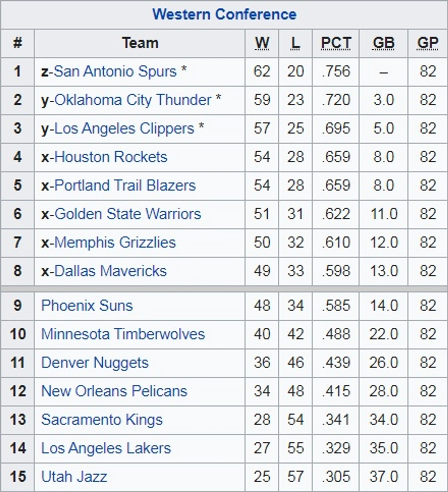Image resolution: width=448 pixels, height=492 pixels.
Task: Open the Dallas Mavericks team page
Action: pos(110,271)
